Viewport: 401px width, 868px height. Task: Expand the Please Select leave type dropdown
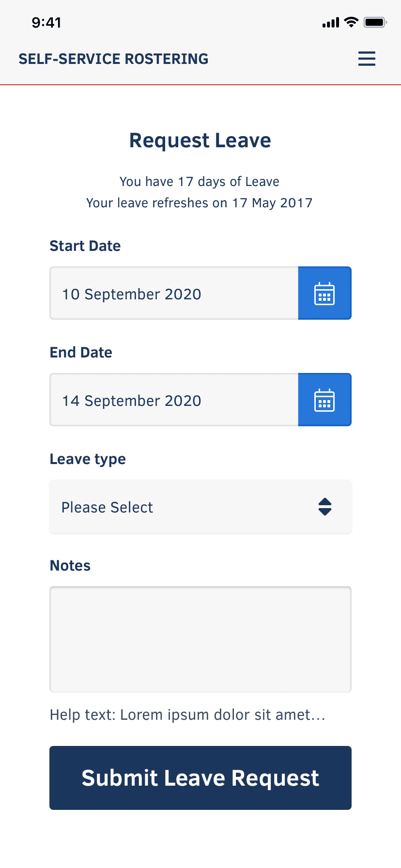tap(184, 507)
